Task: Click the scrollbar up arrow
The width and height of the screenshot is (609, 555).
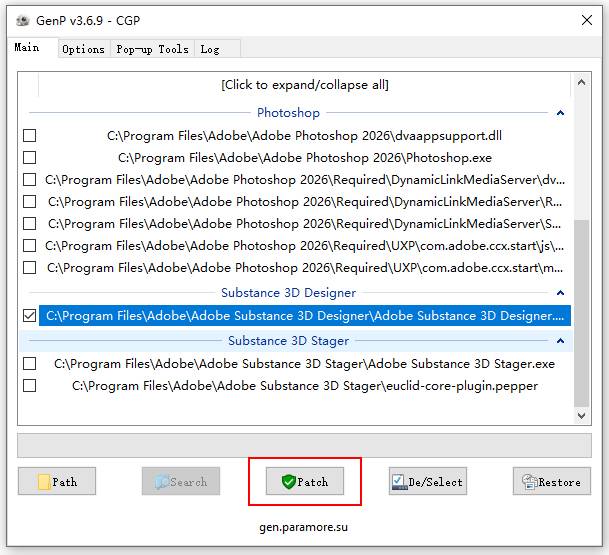Action: (x=581, y=82)
